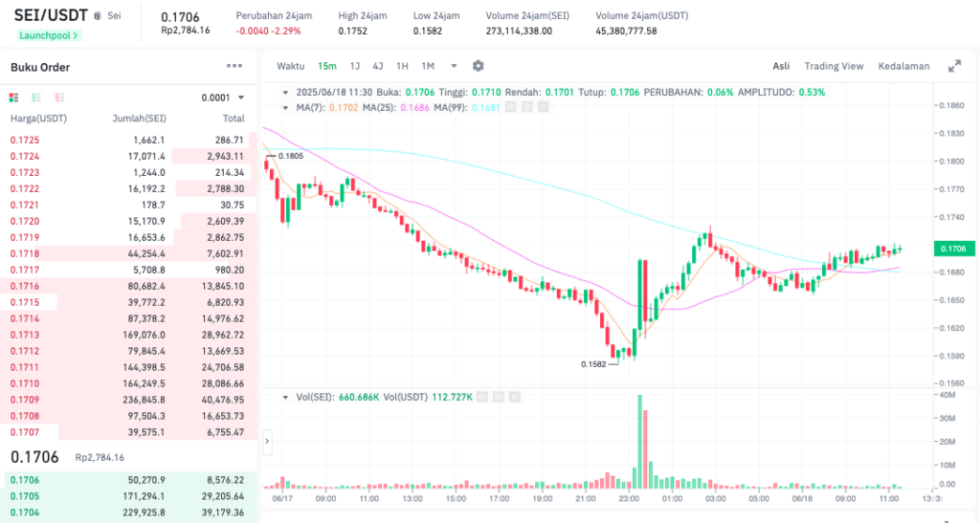This screenshot has height=523, width=980.
Task: Select bid price 0.1705
Action: (x=25, y=496)
